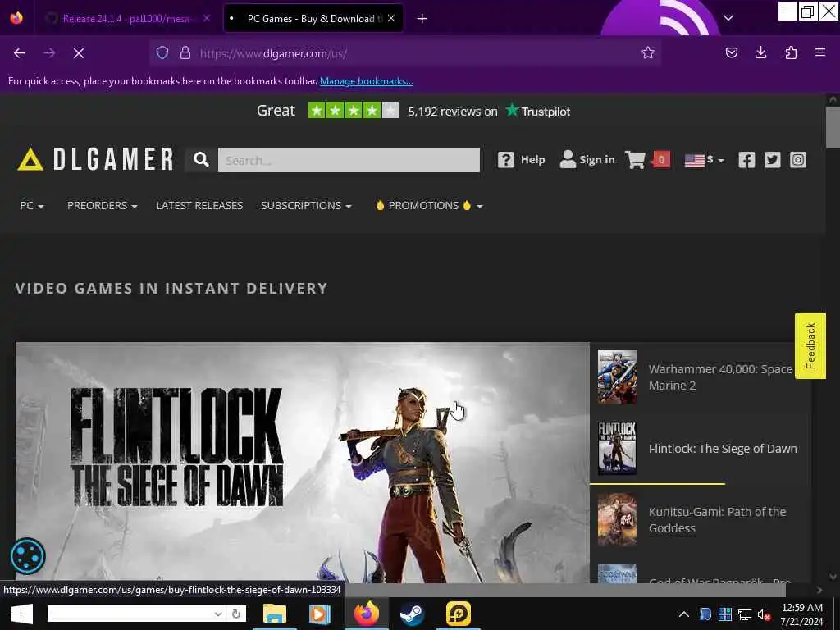Open the Help page
Image resolution: width=840 pixels, height=630 pixels.
pos(521,160)
